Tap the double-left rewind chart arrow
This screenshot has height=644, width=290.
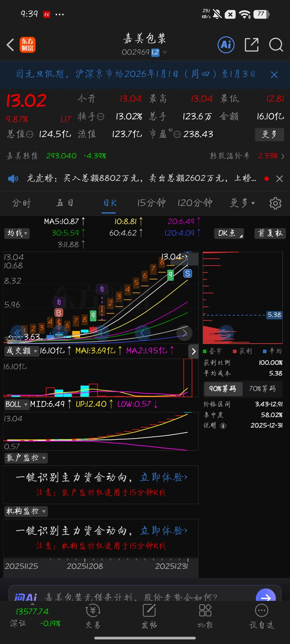click(18, 333)
